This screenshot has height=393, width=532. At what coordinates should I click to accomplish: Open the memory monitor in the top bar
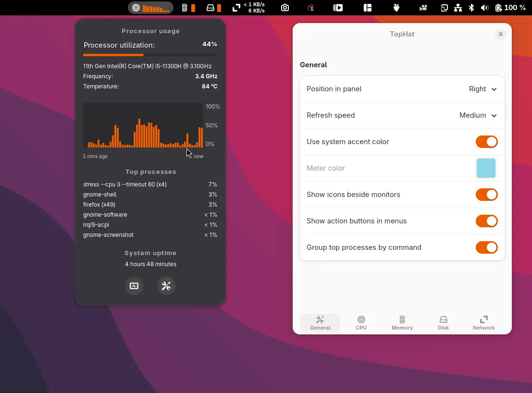tap(188, 8)
